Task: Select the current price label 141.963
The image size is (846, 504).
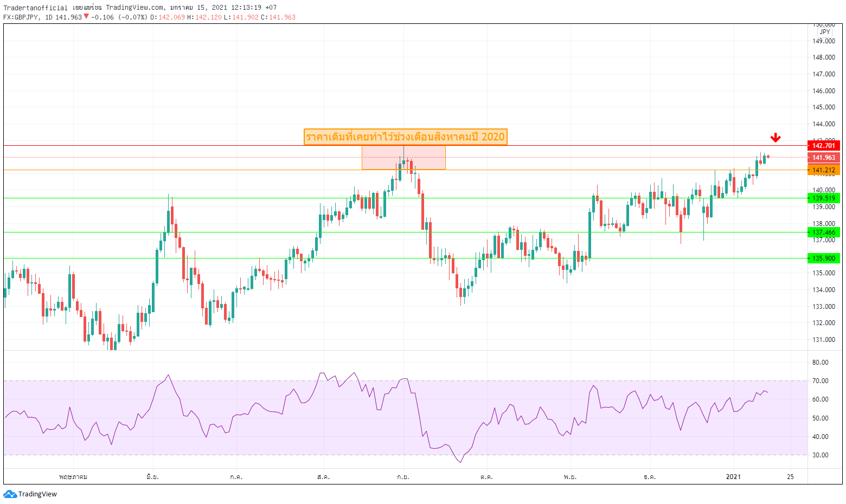Action: pyautogui.click(x=823, y=158)
